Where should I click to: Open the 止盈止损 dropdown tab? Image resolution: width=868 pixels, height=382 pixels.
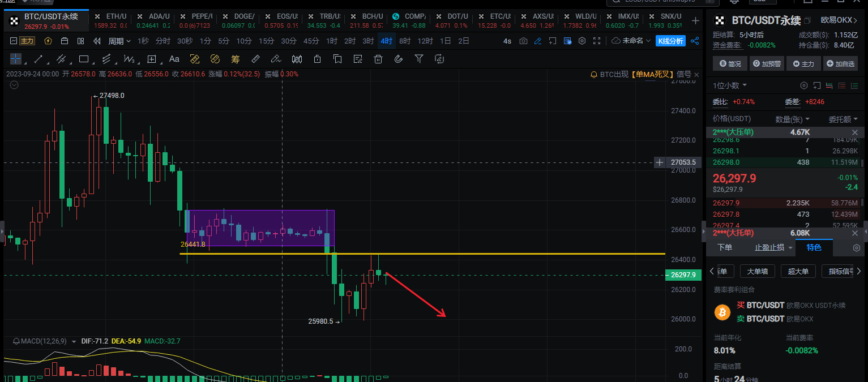(x=773, y=247)
